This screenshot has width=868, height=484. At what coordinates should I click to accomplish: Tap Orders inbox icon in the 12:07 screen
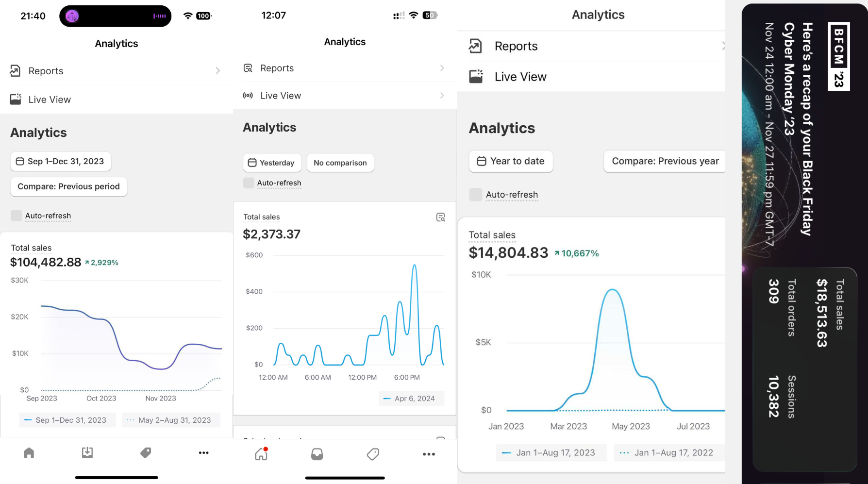pyautogui.click(x=317, y=454)
